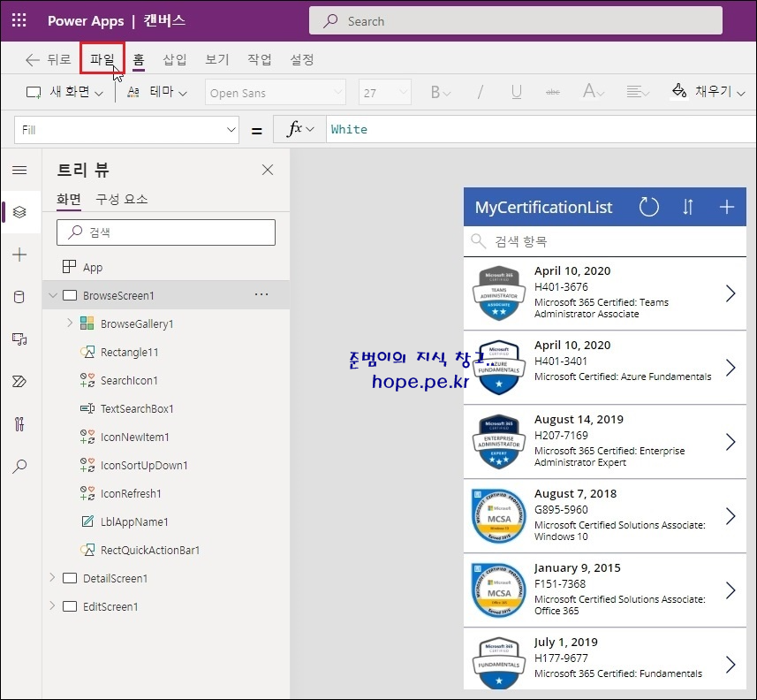Open the app launcher waffle icon

click(x=19, y=20)
